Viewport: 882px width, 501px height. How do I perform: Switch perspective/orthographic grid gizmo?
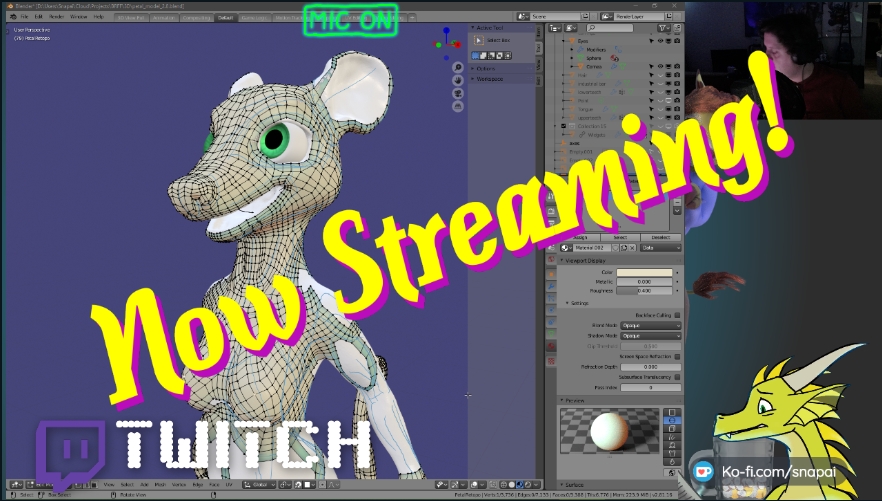click(x=458, y=106)
